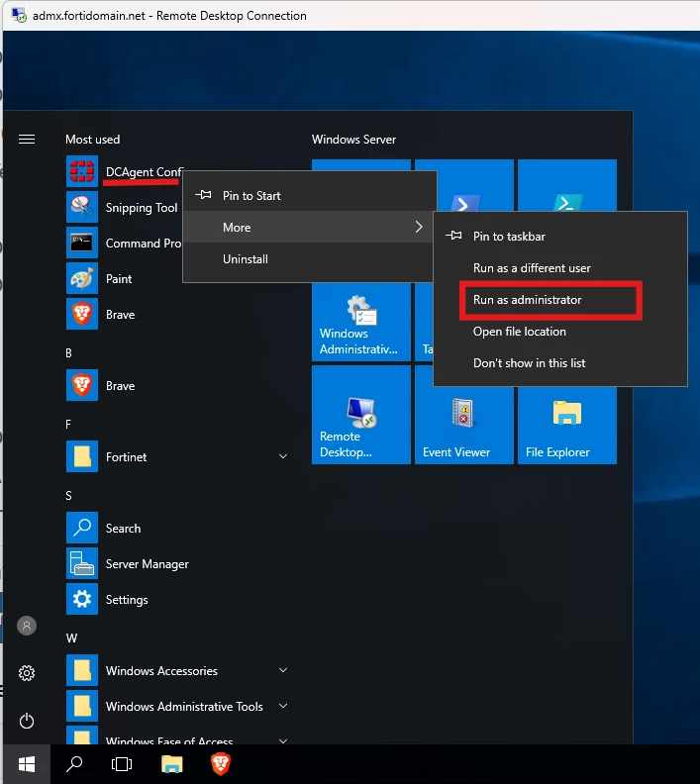Click the letter W section header
This screenshot has height=784, width=700.
(x=71, y=638)
